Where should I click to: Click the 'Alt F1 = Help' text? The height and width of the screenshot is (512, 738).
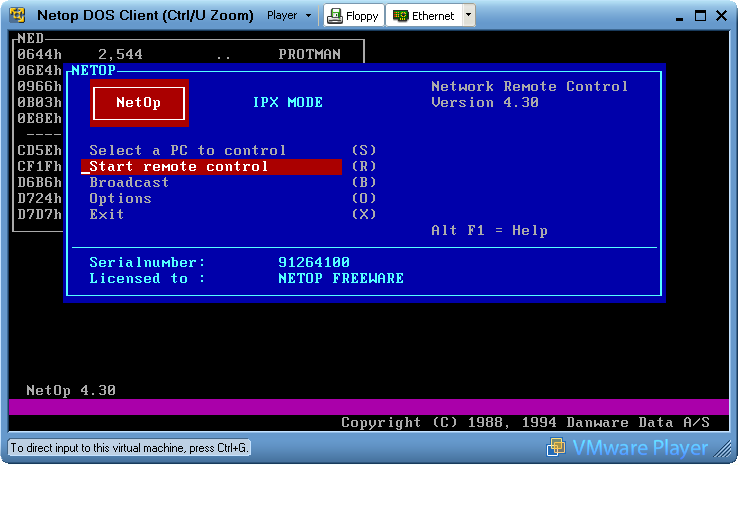coord(489,230)
